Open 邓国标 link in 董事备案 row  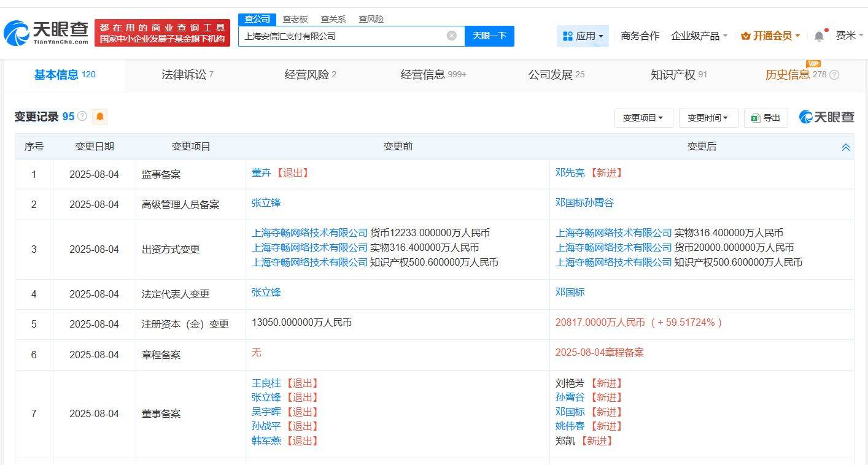570,412
